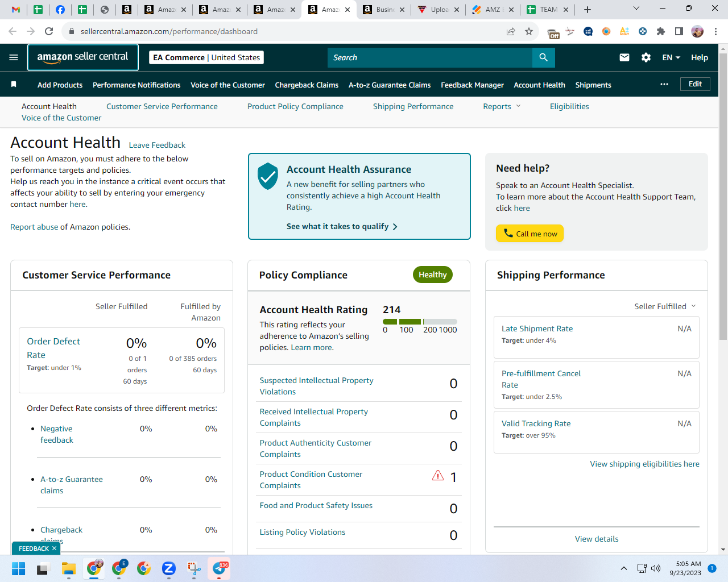Viewport: 728px width, 582px height.
Task: Show hidden system tray icons
Action: tap(624, 568)
